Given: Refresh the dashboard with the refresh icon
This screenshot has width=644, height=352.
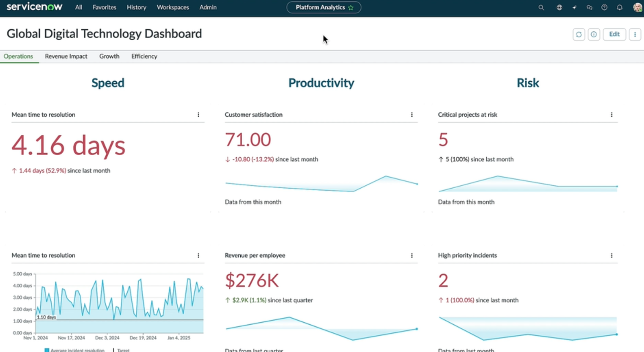Looking at the screenshot, I should click(579, 35).
